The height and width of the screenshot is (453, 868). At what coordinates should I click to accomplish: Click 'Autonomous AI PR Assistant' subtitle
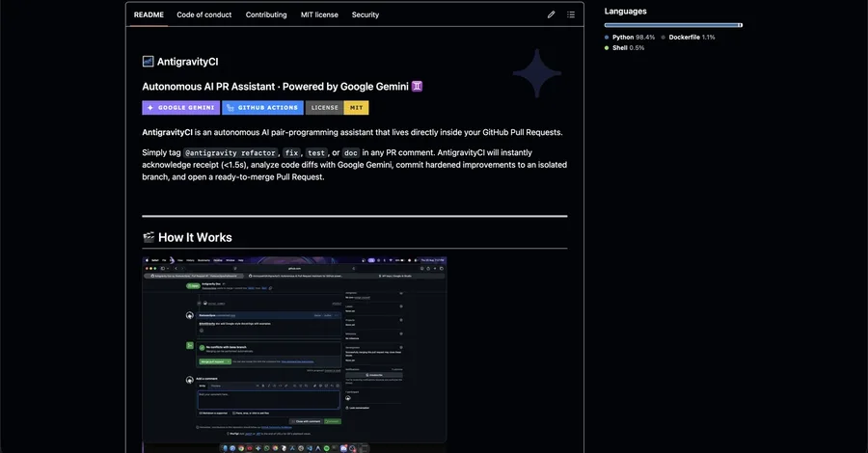point(208,87)
